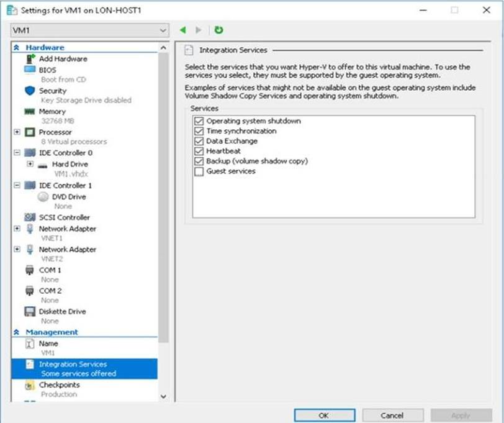
Task: Toggle the Heartbeat service checkbox
Action: click(x=199, y=151)
